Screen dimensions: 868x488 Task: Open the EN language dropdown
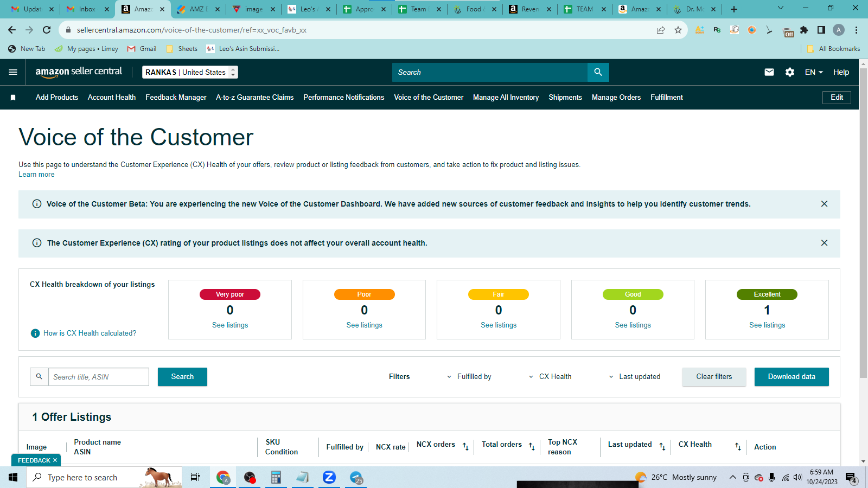pos(814,72)
